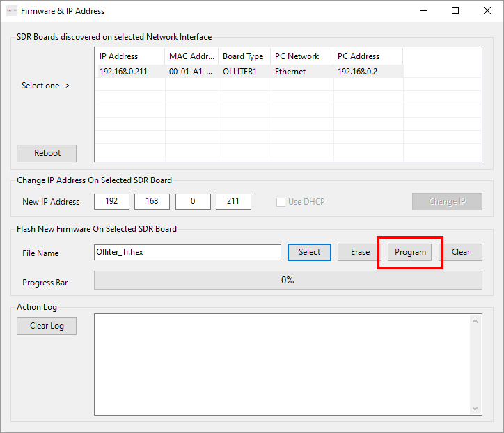Click the PC Network column header
Viewport: 504px width, 433px height.
tap(302, 56)
